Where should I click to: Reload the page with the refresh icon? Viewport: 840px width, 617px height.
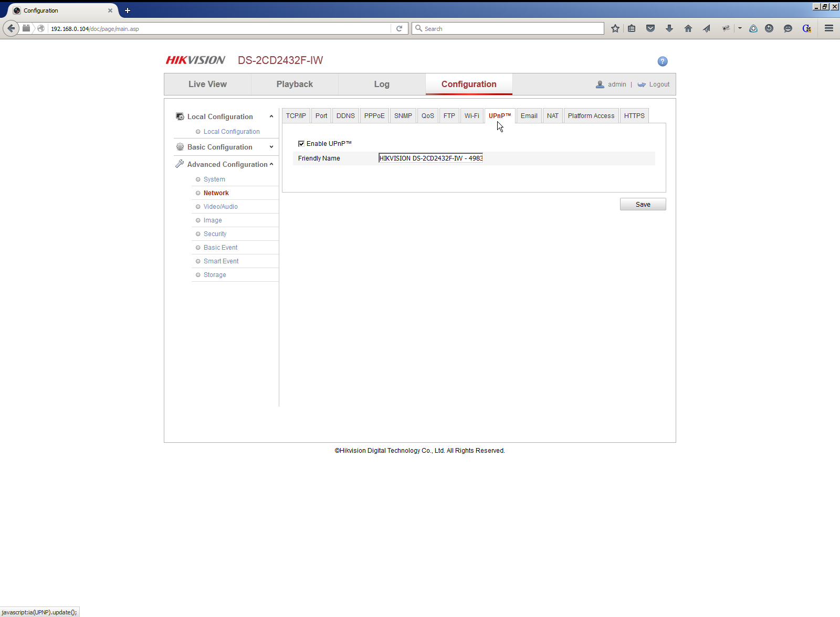399,28
